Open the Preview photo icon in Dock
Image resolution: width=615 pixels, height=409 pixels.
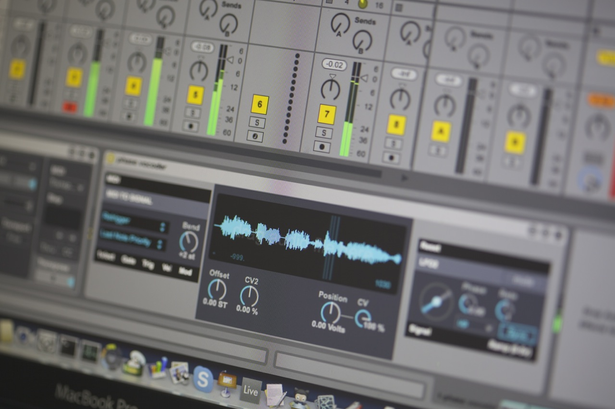click(x=180, y=373)
